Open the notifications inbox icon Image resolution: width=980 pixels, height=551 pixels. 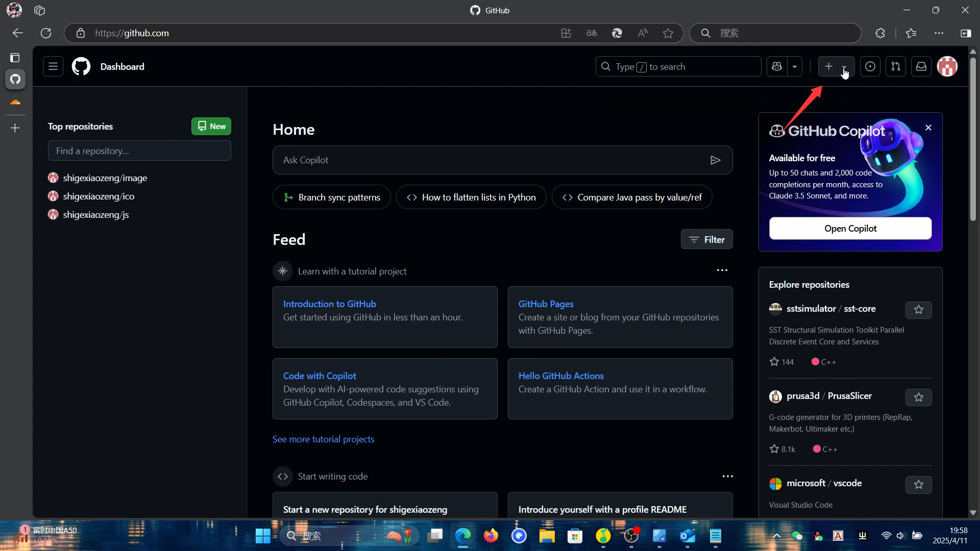pos(921,66)
